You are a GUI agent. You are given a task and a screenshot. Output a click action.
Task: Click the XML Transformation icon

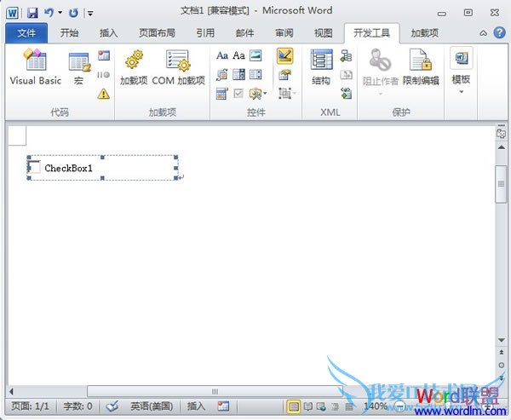click(x=346, y=75)
